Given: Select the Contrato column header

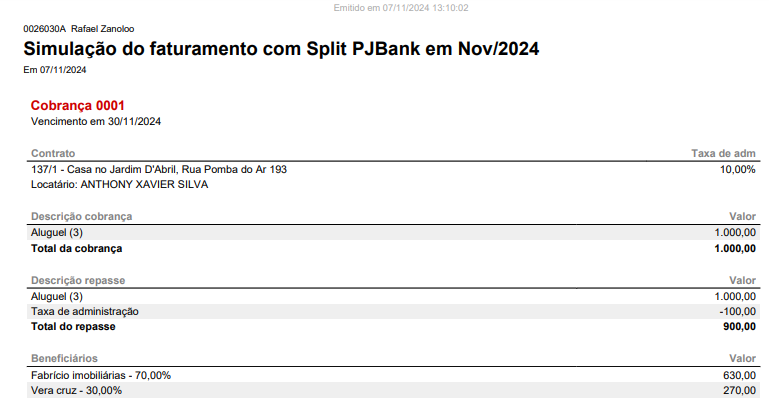Looking at the screenshot, I should click(x=53, y=153).
